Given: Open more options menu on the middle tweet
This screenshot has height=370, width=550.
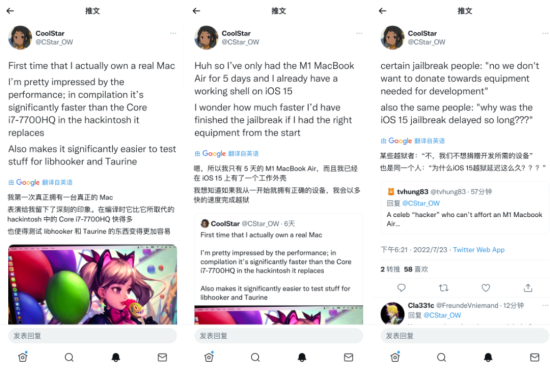Looking at the screenshot, I should point(359,33).
